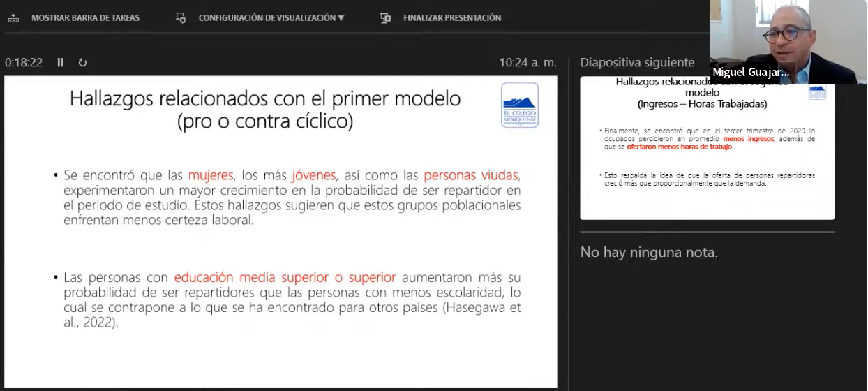Restart the presentation timer
868x391 pixels.
[x=82, y=62]
